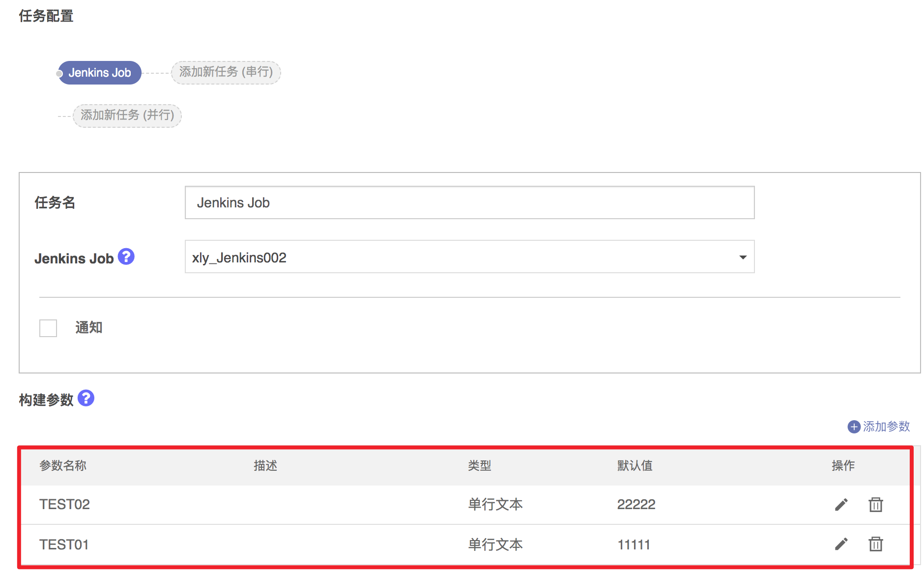Delete the TEST02 parameter with trash icon
Viewport: 924px width, 573px height.
875,504
